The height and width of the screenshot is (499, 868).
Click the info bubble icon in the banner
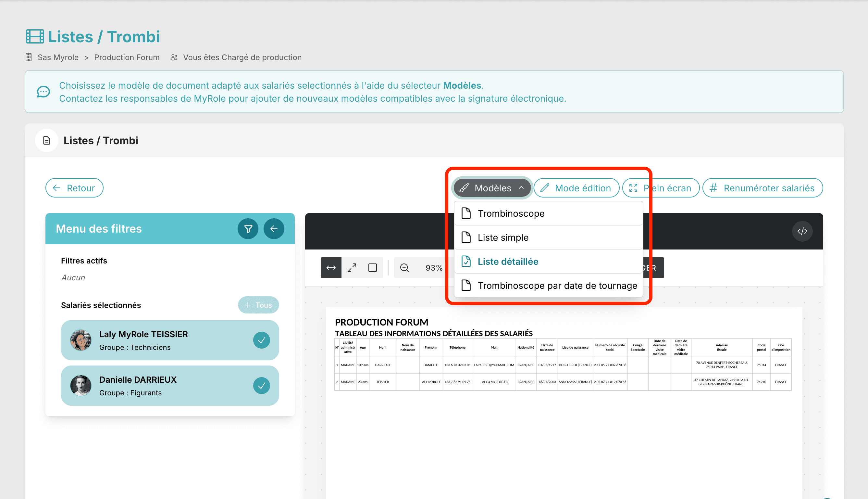43,92
